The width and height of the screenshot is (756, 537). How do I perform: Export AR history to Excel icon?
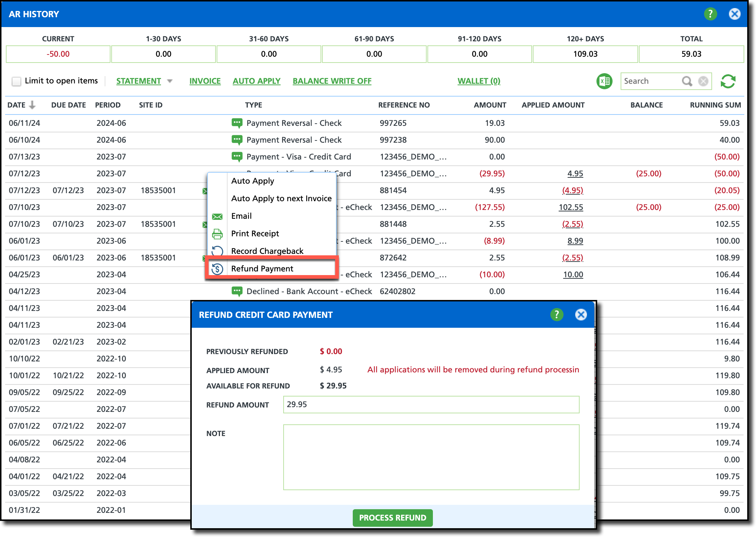605,81
